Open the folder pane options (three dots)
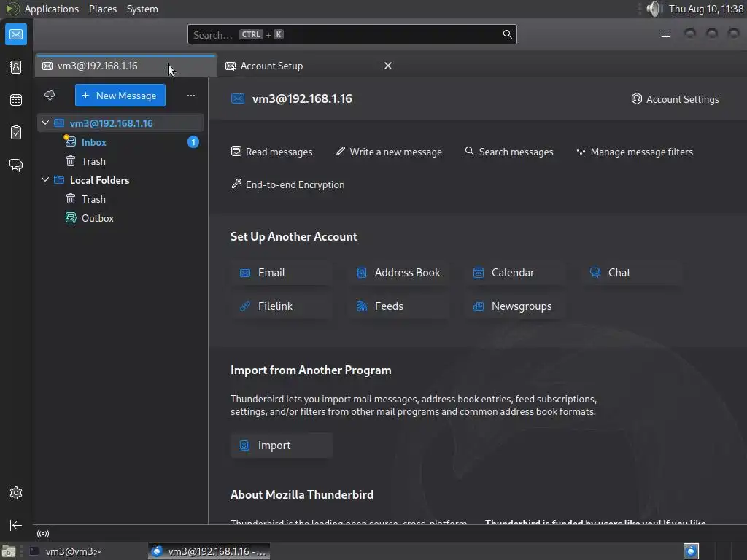Viewport: 747px width, 560px height. click(191, 96)
